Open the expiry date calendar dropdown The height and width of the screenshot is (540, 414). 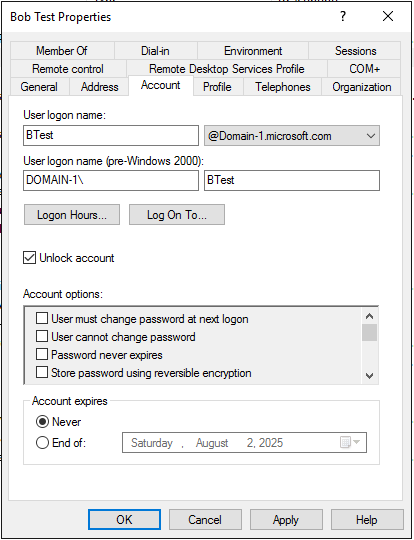pos(350,442)
